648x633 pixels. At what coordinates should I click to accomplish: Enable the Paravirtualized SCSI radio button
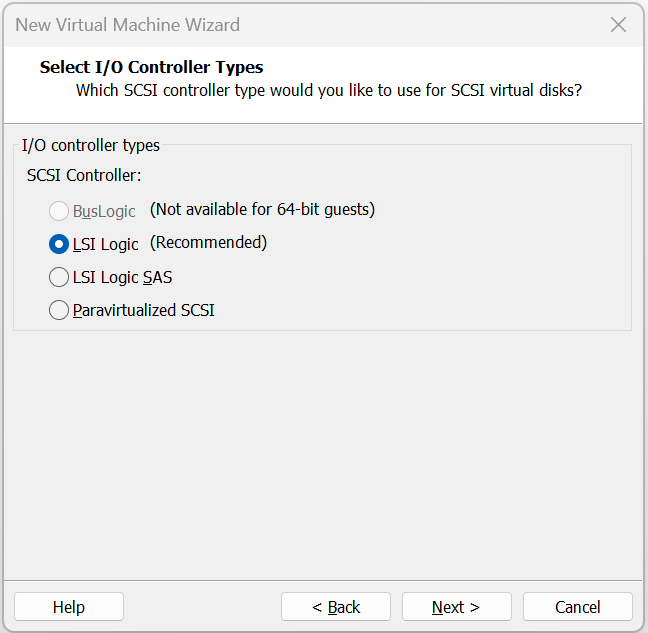[59, 310]
